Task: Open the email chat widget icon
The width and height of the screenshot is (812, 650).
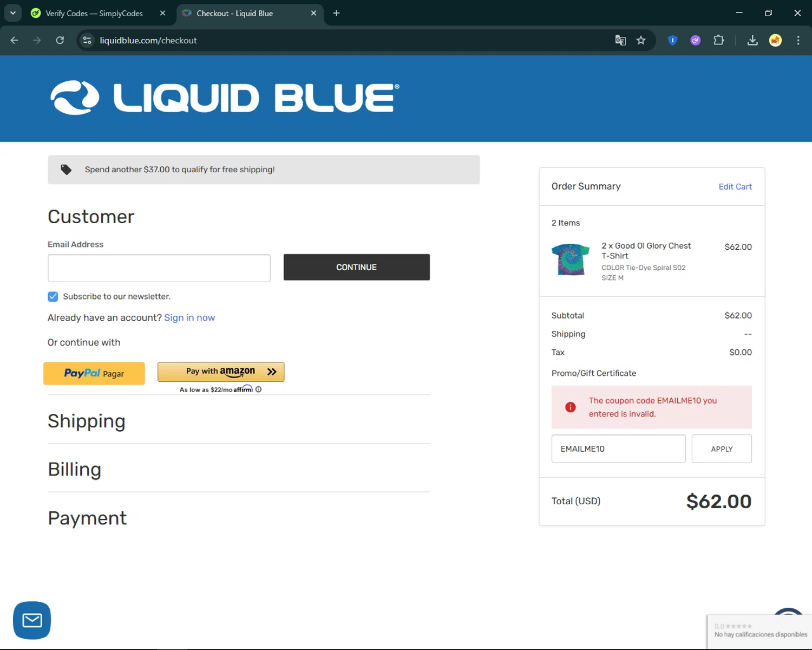Action: (x=32, y=620)
